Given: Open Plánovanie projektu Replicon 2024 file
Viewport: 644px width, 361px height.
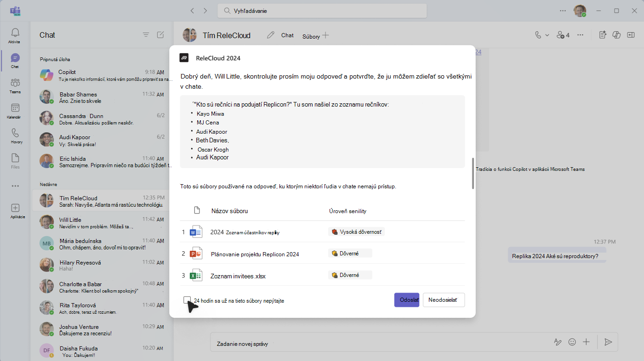Looking at the screenshot, I should click(323, 254).
